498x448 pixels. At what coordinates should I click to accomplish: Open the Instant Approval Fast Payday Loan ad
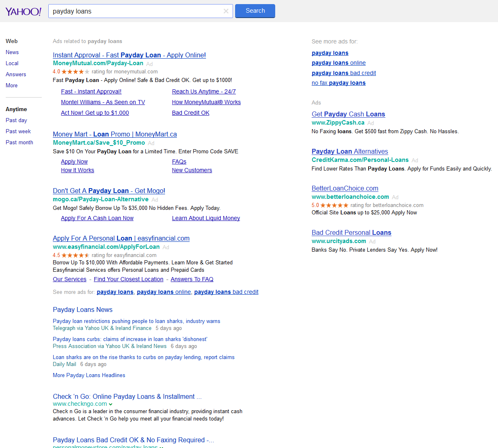point(129,55)
